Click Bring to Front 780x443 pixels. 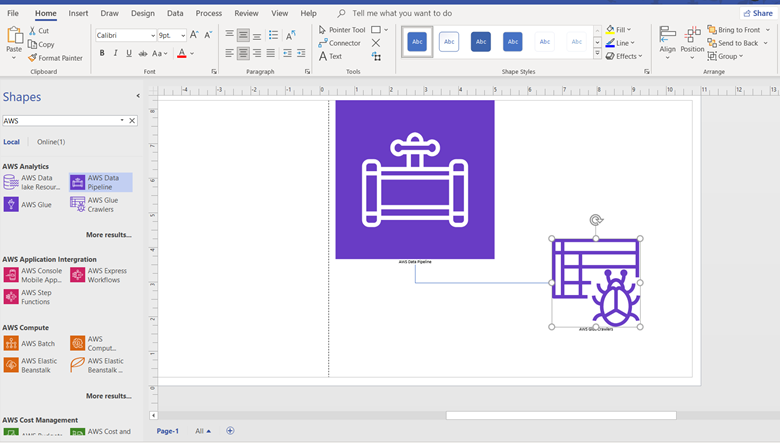[734, 30]
